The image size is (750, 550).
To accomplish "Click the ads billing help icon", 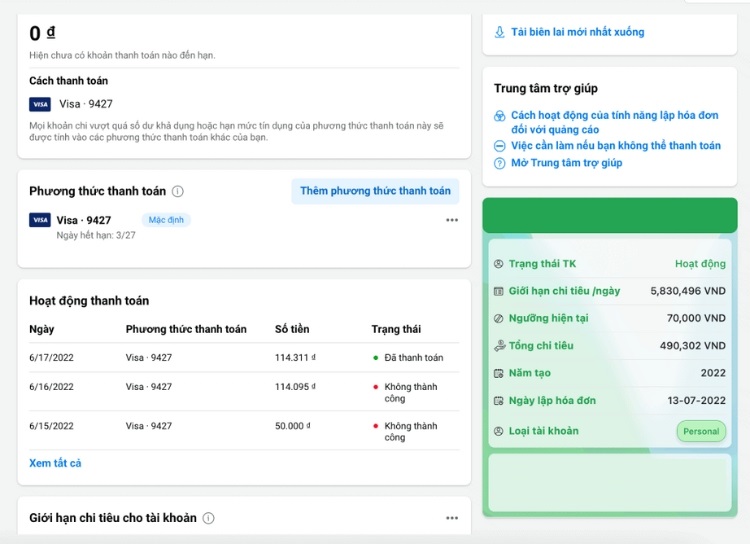I will (x=500, y=116).
